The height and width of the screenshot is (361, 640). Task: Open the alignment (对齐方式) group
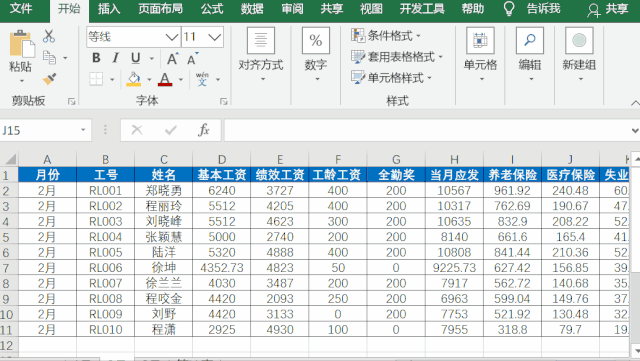pos(260,54)
